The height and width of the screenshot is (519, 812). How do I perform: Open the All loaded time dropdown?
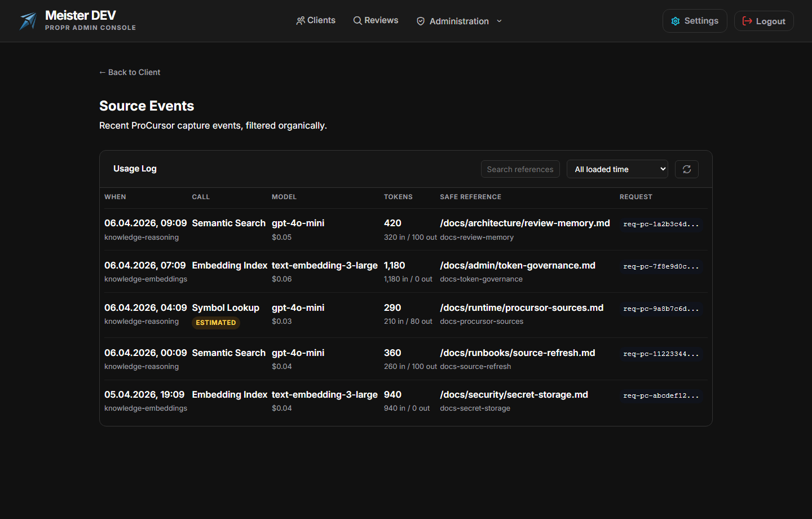point(617,169)
